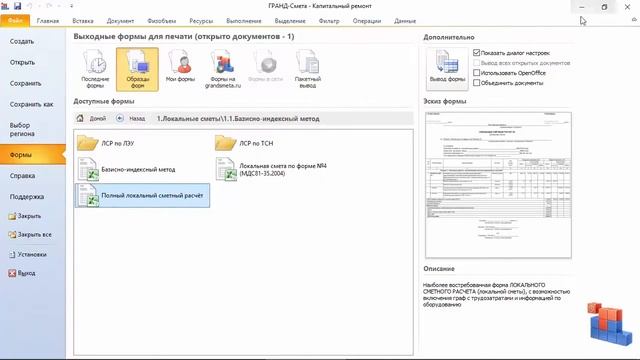Switch to the Выполнение tab
This screenshot has height=360, width=640.
tap(244, 21)
